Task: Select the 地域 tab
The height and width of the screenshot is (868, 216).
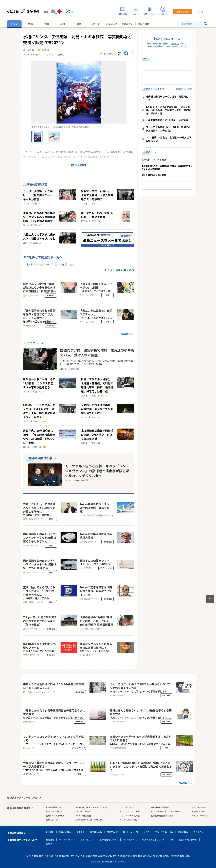Action: (x=30, y=24)
